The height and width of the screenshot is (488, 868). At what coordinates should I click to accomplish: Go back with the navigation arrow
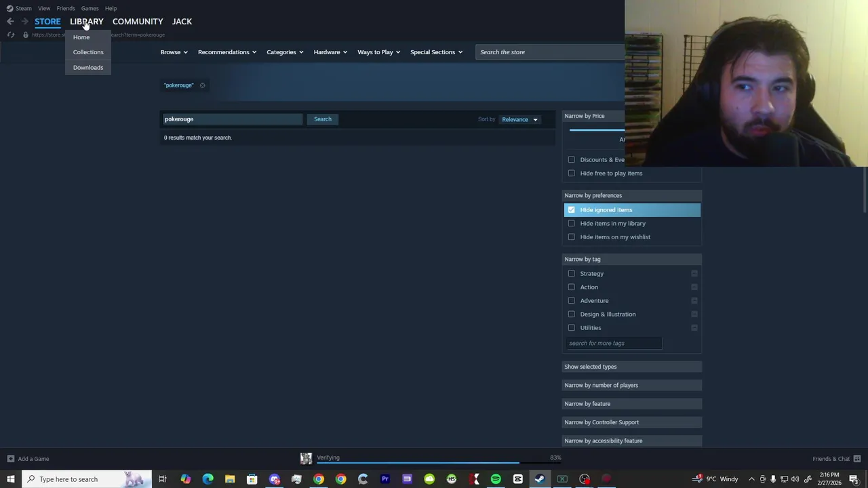pos(10,22)
